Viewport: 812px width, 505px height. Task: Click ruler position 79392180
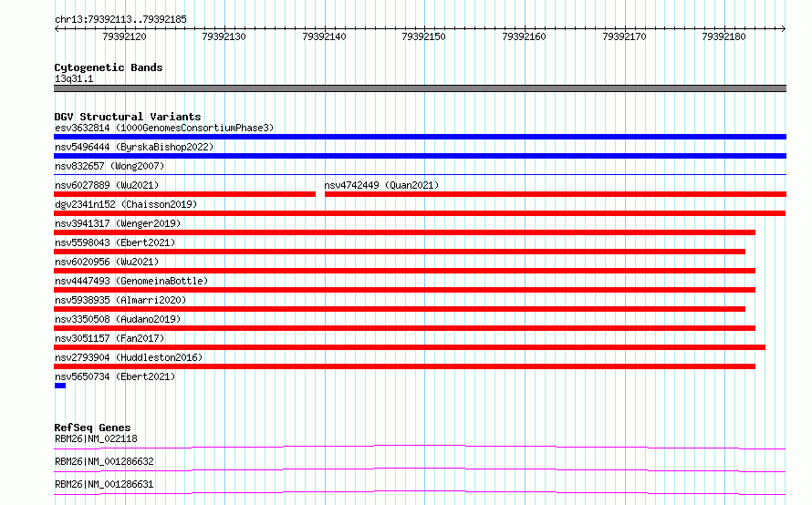[724, 36]
